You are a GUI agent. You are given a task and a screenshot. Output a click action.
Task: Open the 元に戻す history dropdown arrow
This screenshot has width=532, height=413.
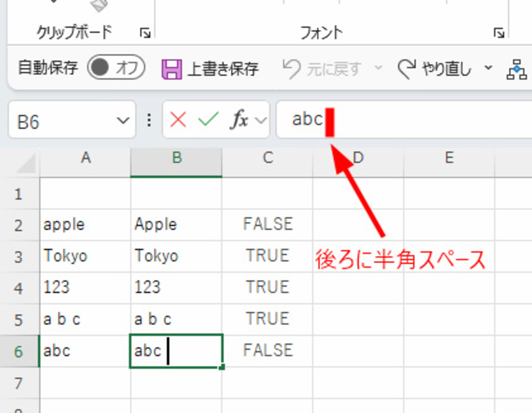(379, 67)
